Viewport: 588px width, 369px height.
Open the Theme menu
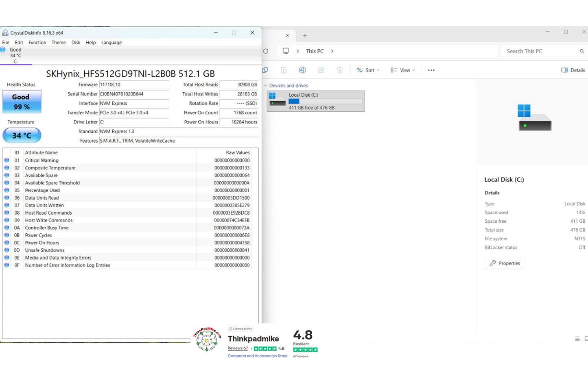pos(59,43)
